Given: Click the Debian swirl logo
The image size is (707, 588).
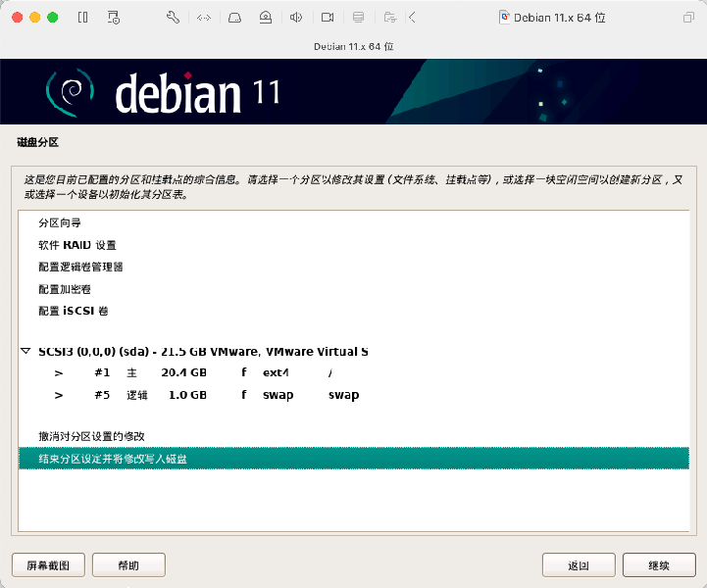Looking at the screenshot, I should coord(71,92).
